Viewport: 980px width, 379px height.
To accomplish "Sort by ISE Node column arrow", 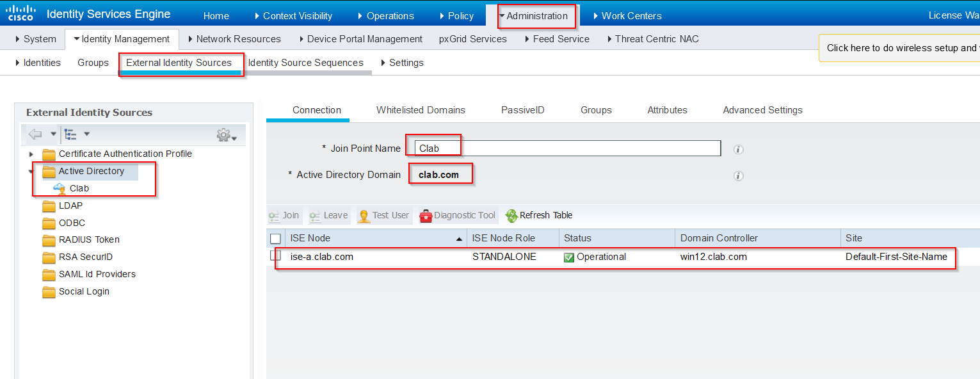I will (x=459, y=239).
